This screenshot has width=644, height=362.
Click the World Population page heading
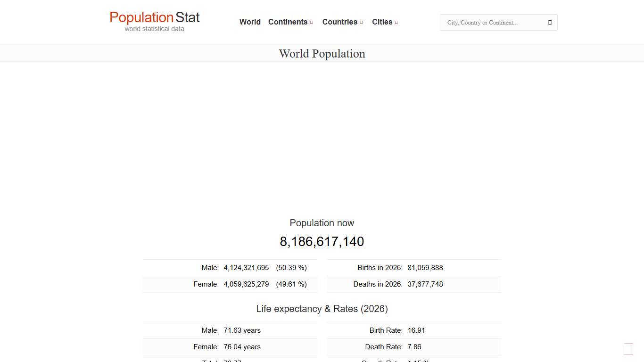(x=322, y=53)
